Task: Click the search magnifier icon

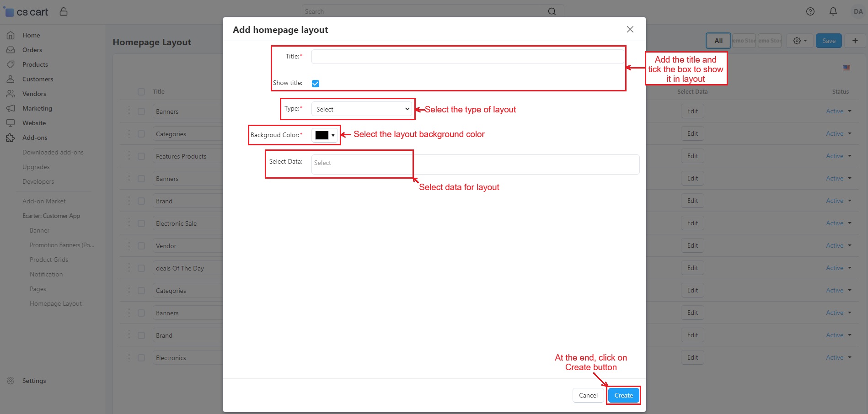Action: 552,11
